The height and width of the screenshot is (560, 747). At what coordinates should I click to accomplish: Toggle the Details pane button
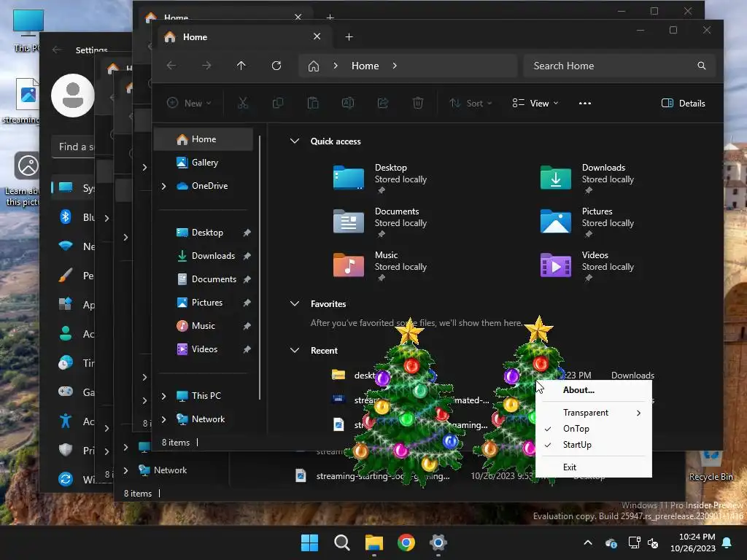click(x=683, y=104)
